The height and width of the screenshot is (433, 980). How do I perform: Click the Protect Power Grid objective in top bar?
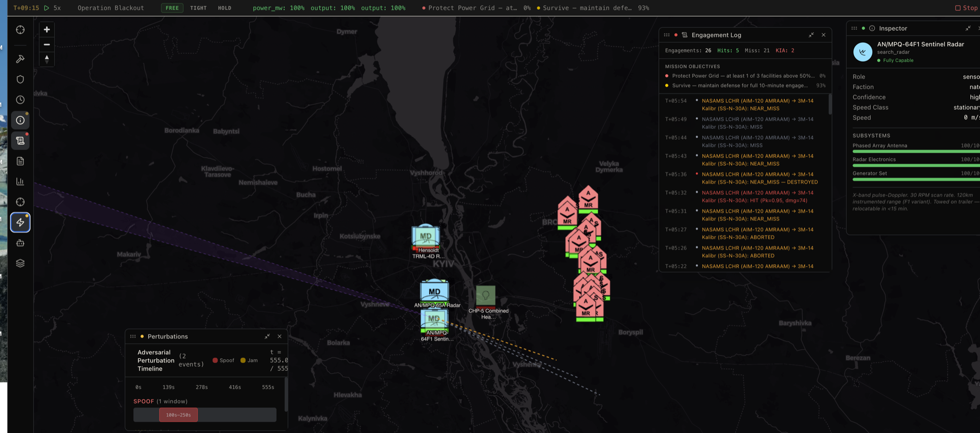[x=477, y=8]
